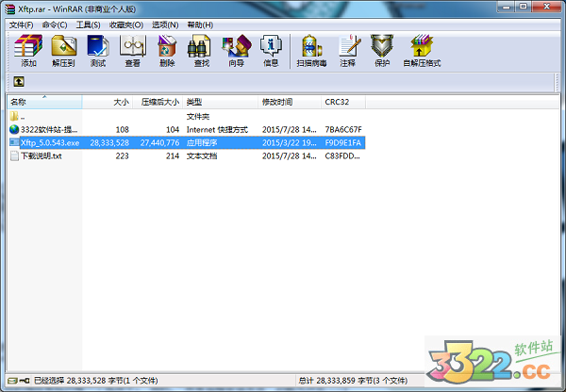This screenshot has height=392, width=566.
Task: Click the selected bytes status text
Action: coord(95,381)
